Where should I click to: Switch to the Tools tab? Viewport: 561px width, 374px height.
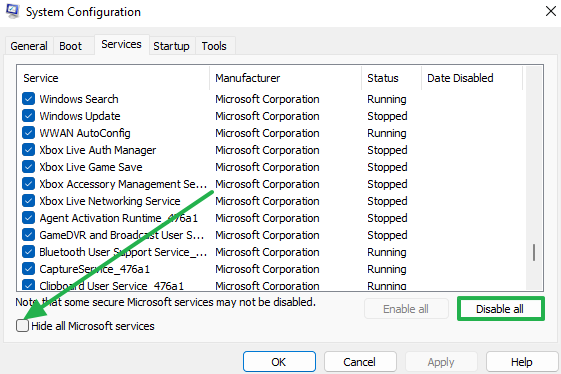[x=214, y=46]
